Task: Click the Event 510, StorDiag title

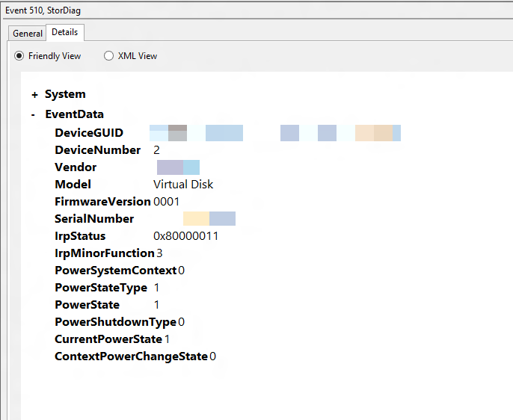Action: coord(43,10)
